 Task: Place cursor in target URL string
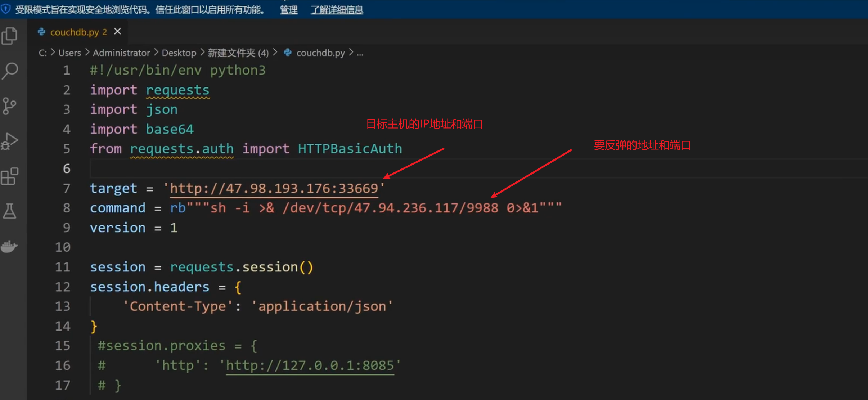[274, 188]
